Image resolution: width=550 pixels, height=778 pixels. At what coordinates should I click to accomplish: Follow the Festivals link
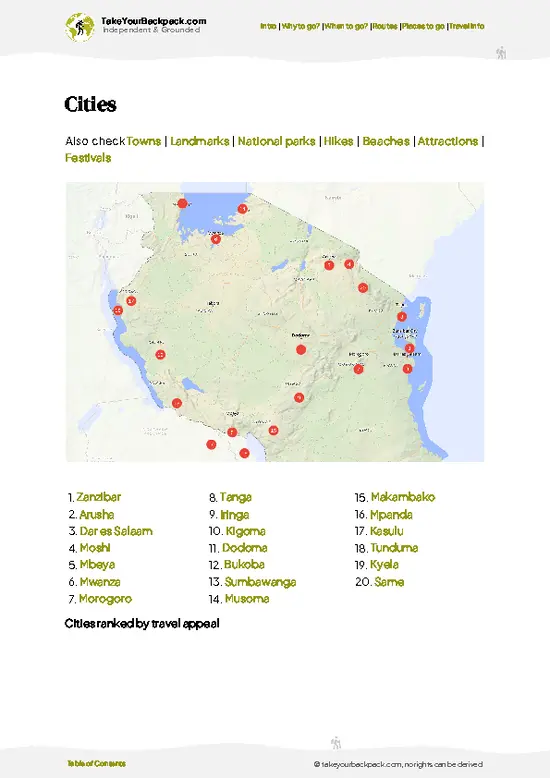[x=88, y=158]
